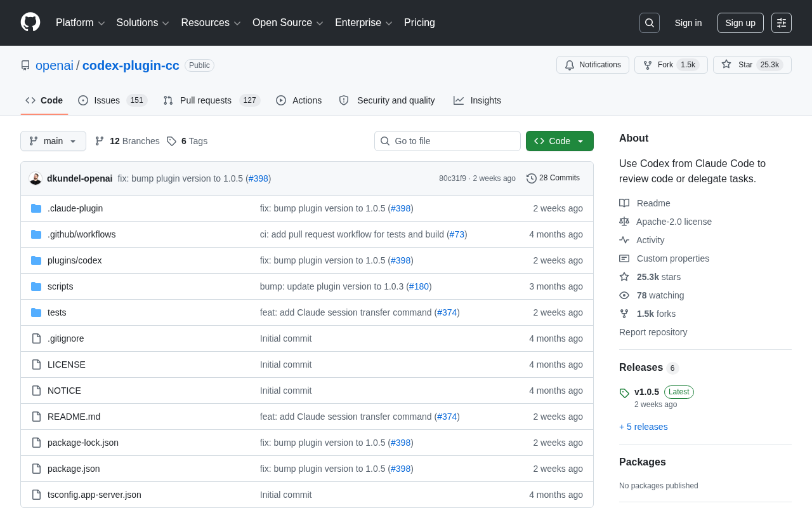Click the LICENSE file icon
The image size is (812, 508).
tap(36, 364)
